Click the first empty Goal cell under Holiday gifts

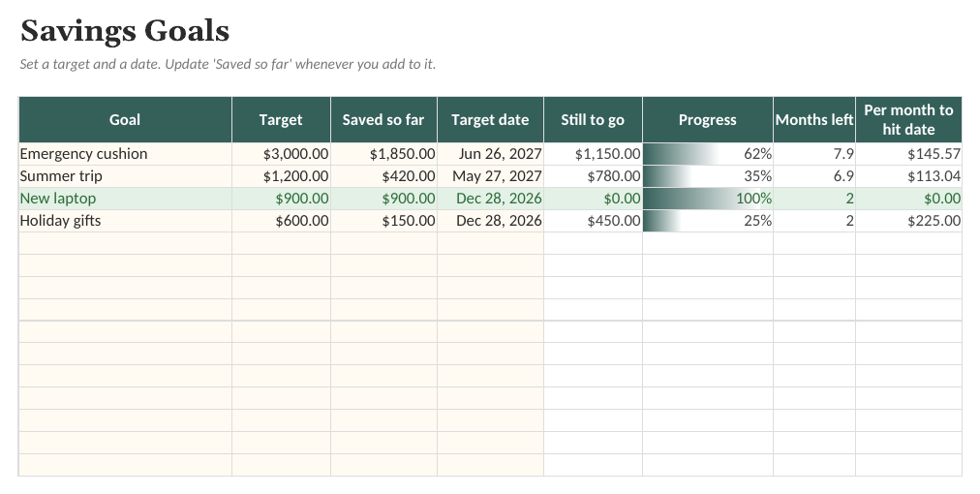pos(125,243)
